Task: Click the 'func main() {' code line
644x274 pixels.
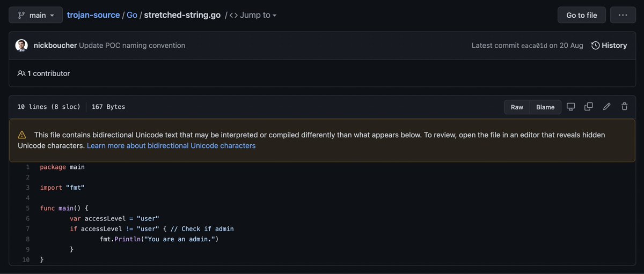Action: point(64,208)
